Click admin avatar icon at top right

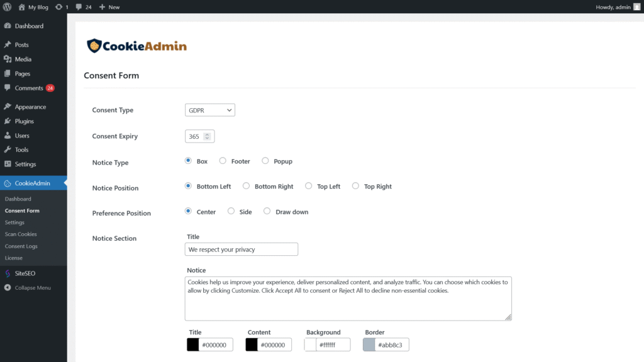637,7
